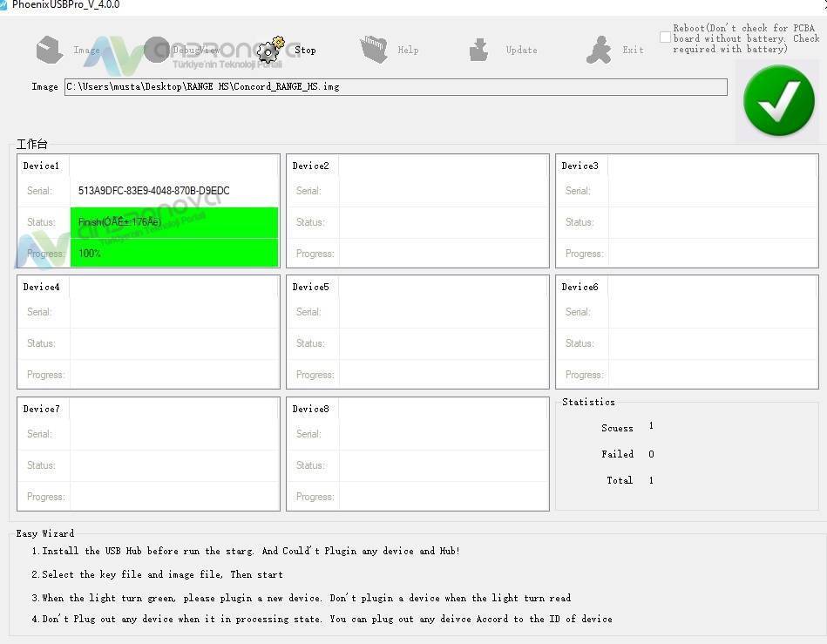
Task: Open the Help book icon
Action: pyautogui.click(x=374, y=50)
